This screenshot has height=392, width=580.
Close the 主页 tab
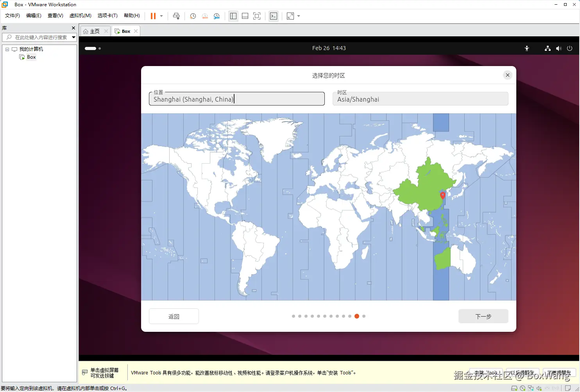coord(106,31)
